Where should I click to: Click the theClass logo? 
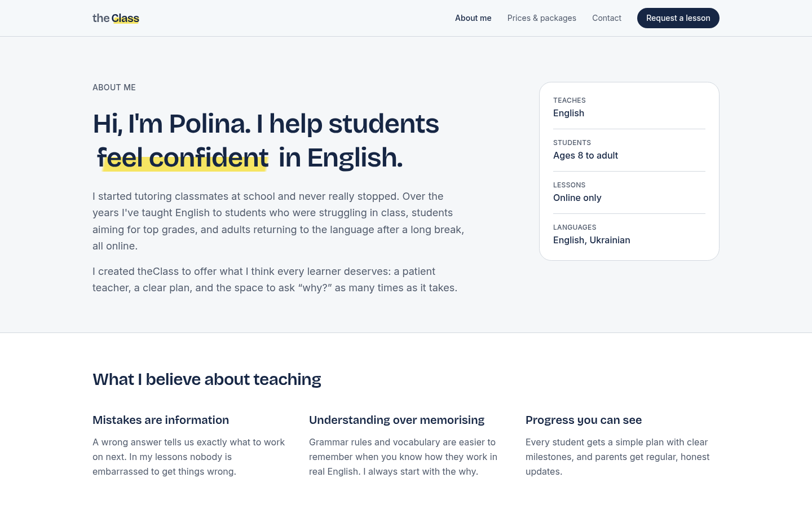pyautogui.click(x=116, y=18)
